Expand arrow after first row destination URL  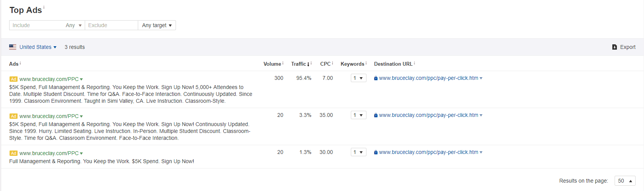(x=481, y=78)
